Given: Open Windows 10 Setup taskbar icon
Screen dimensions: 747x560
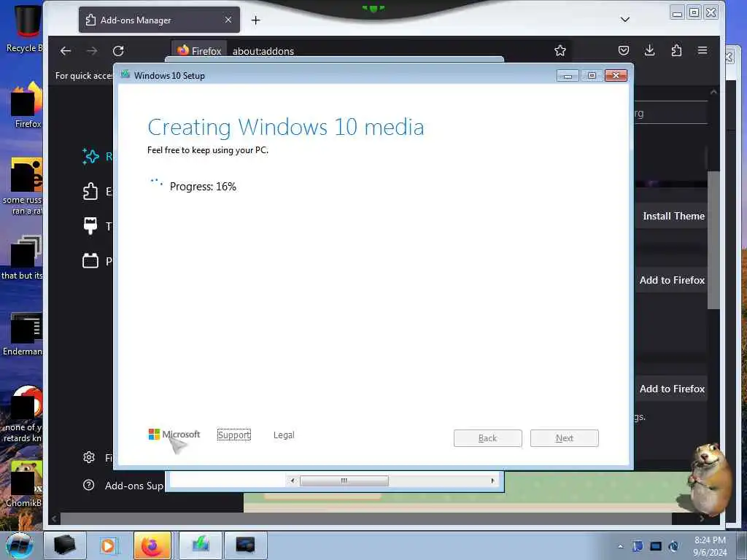Looking at the screenshot, I should [201, 545].
